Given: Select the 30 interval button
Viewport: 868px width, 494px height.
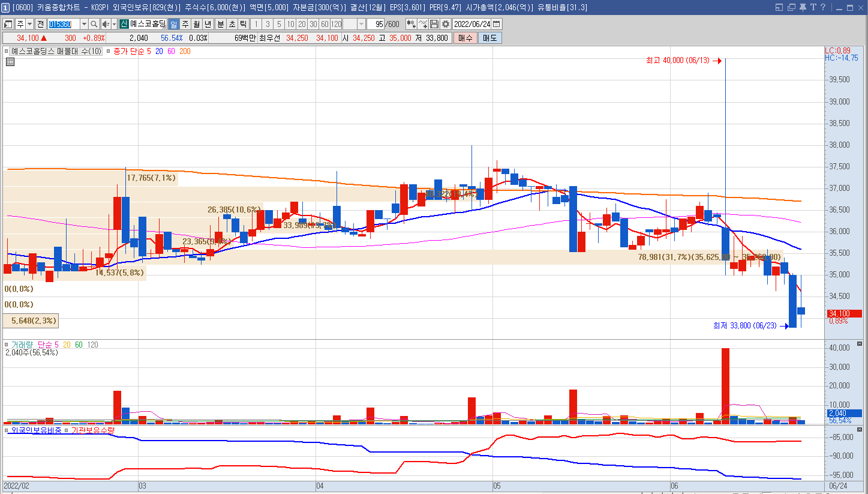Looking at the screenshot, I should [x=313, y=24].
